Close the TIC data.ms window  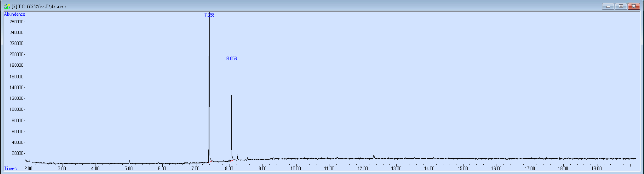pos(634,6)
